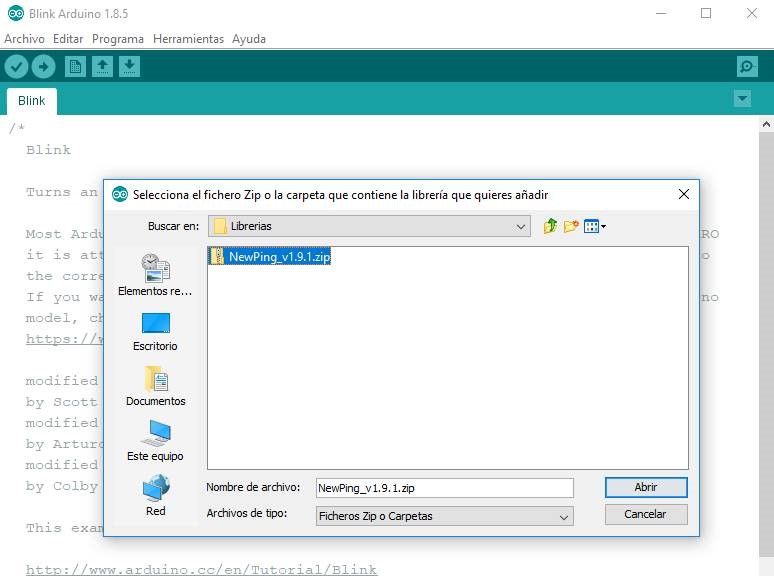Click the Verify sketch checkmark icon
Screen dimensions: 774x576
click(16, 67)
